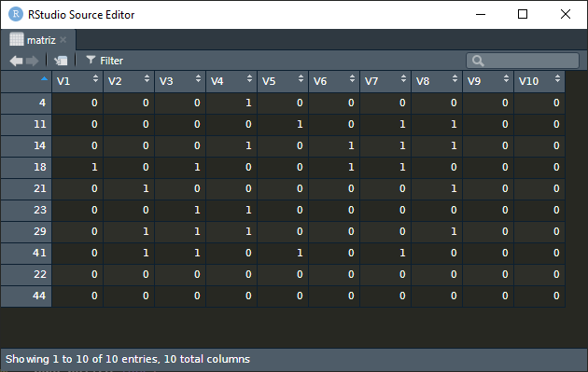The width and height of the screenshot is (588, 372).
Task: Select row header 18
Action: point(26,167)
